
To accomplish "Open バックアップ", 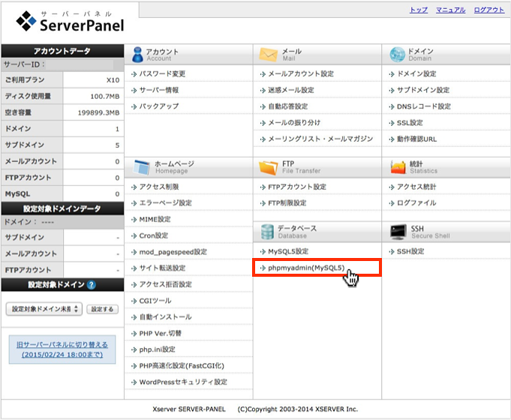I will 159,106.
